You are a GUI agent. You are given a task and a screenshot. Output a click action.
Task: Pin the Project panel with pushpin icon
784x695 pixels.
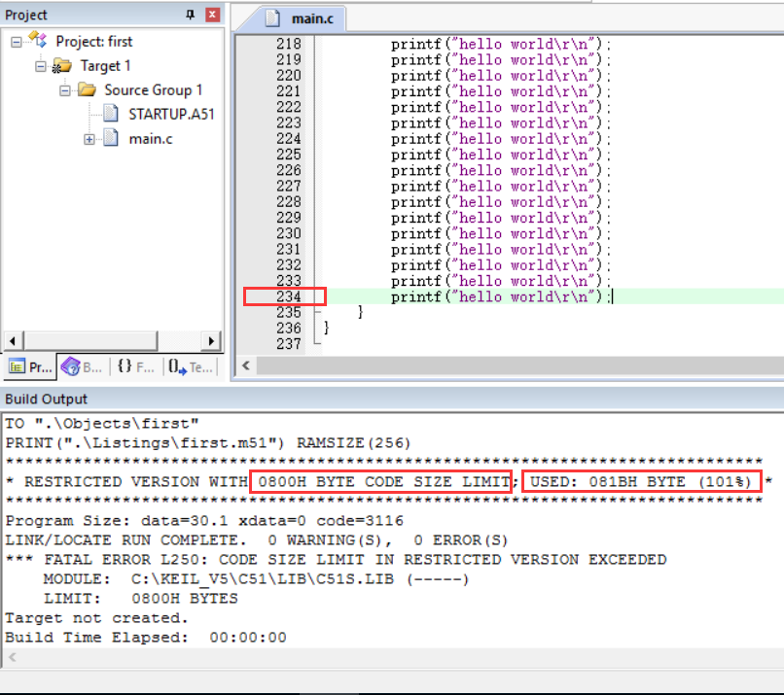[190, 15]
